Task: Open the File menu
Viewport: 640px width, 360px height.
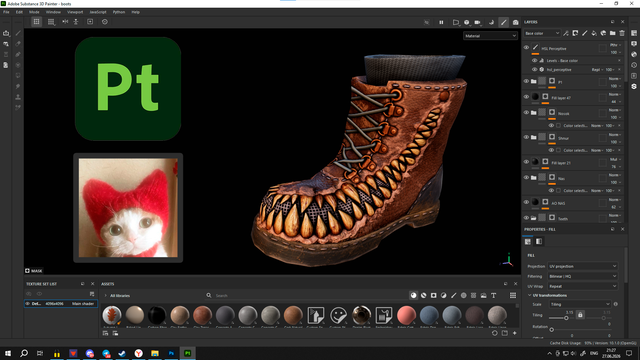Action: (6, 12)
